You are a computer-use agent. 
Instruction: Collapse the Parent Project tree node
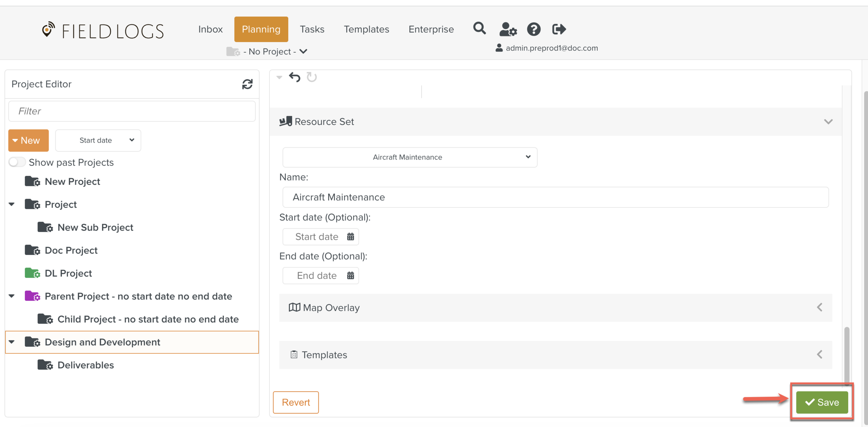(12, 296)
